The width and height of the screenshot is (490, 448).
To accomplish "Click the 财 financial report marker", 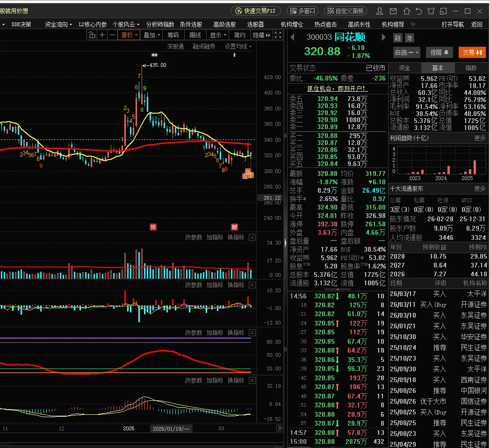I will coord(234,227).
